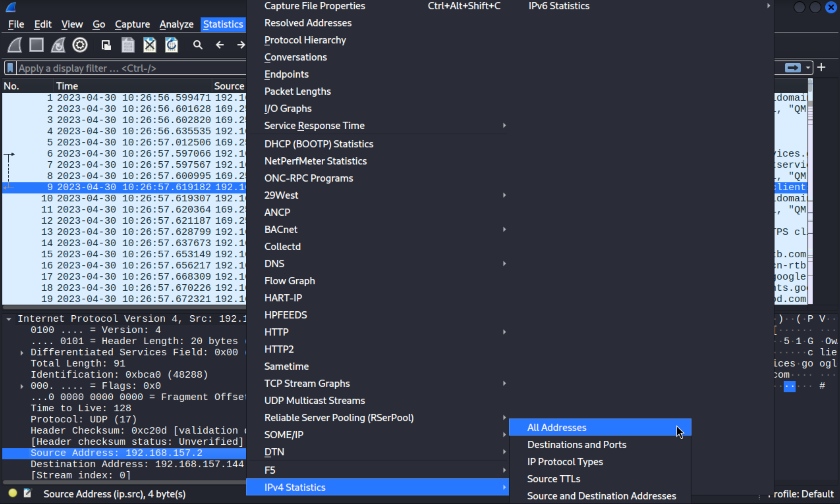Viewport: 840px width, 504px height.
Task: Open capture options gear icon
Action: pos(80,45)
